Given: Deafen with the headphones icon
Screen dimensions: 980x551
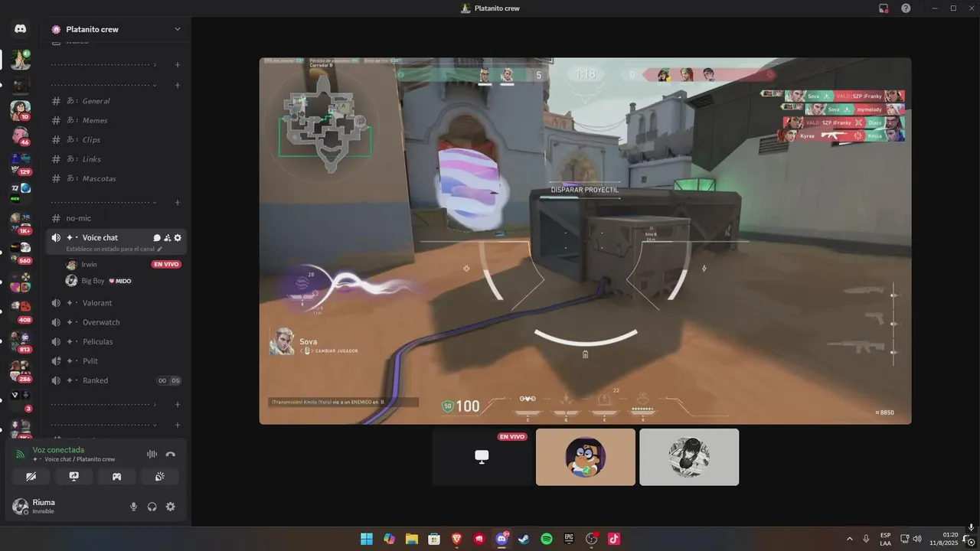Looking at the screenshot, I should pyautogui.click(x=152, y=507).
